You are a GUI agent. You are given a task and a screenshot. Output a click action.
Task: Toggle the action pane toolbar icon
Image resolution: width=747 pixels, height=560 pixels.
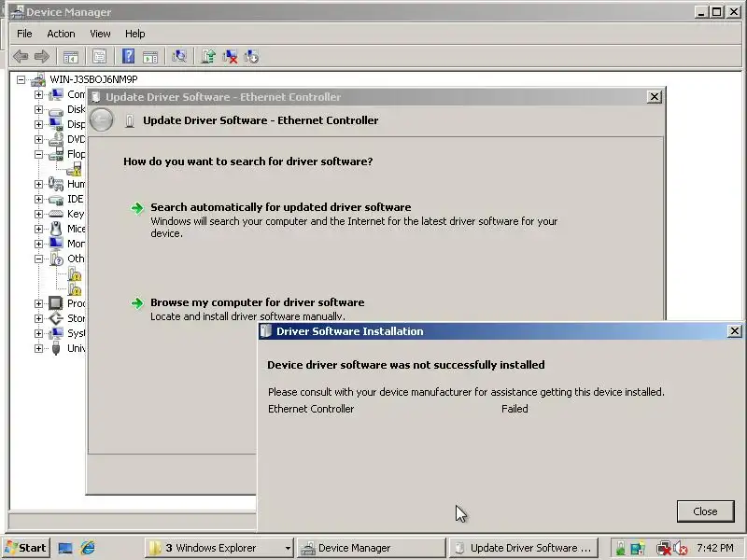click(x=150, y=57)
